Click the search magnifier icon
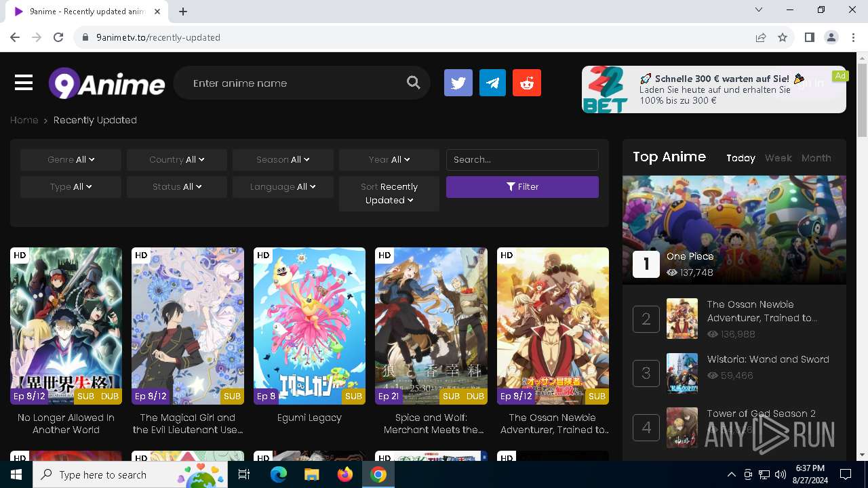The width and height of the screenshot is (868, 488). pos(414,83)
